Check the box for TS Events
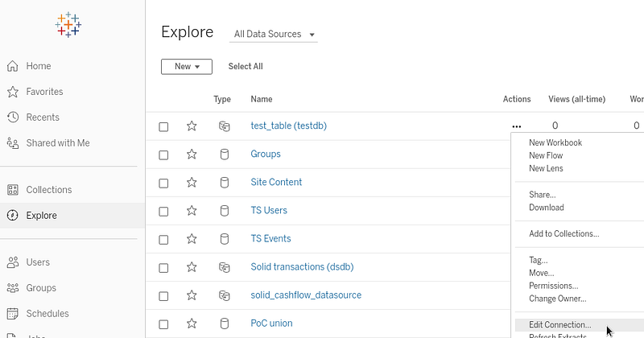Screen dimensions: 644x338 click(163, 240)
